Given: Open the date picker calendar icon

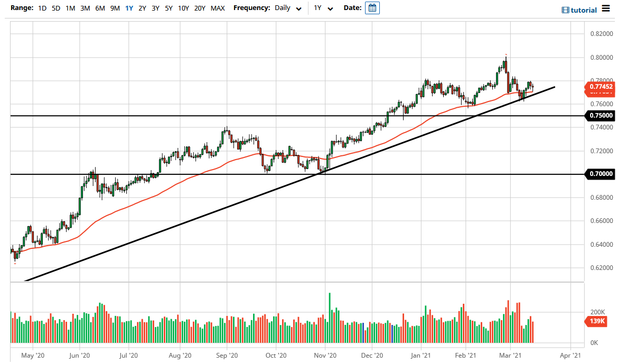Looking at the screenshot, I should (x=372, y=8).
